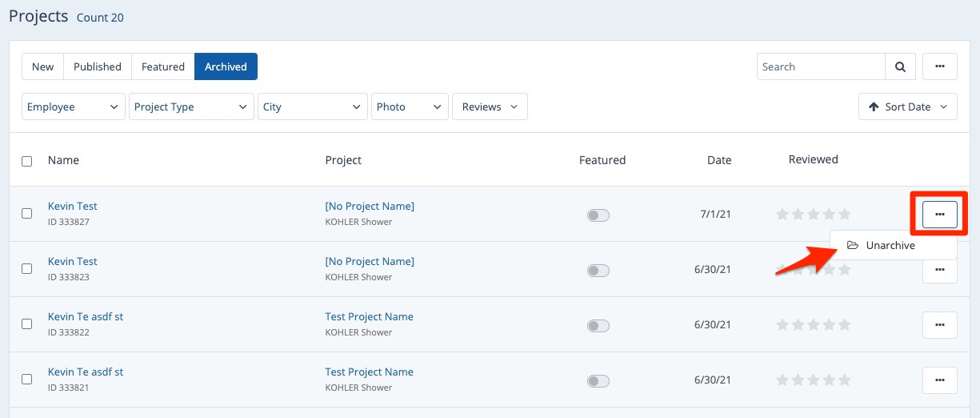The image size is (980, 418).
Task: Check the box for project ID 333823
Action: click(27, 269)
